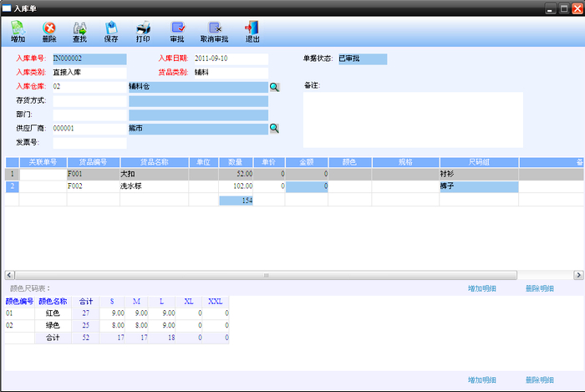Open supplier lookup magnifier beside 能巿
585x392 pixels.
(274, 129)
